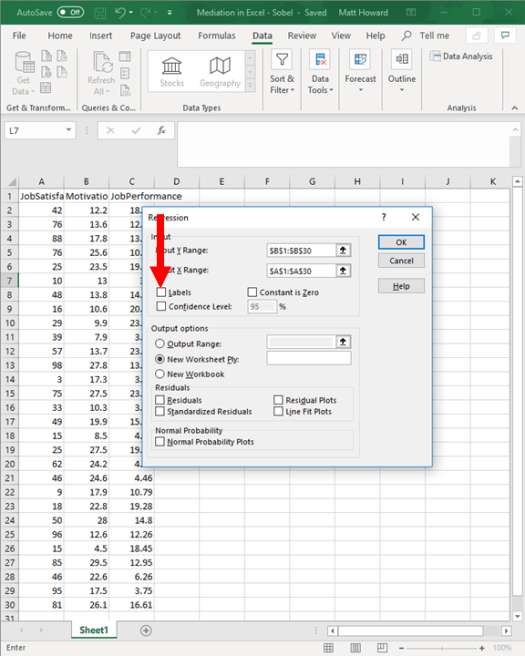Click the zoom in plus button
This screenshot has width=525, height=656.
click(x=482, y=648)
